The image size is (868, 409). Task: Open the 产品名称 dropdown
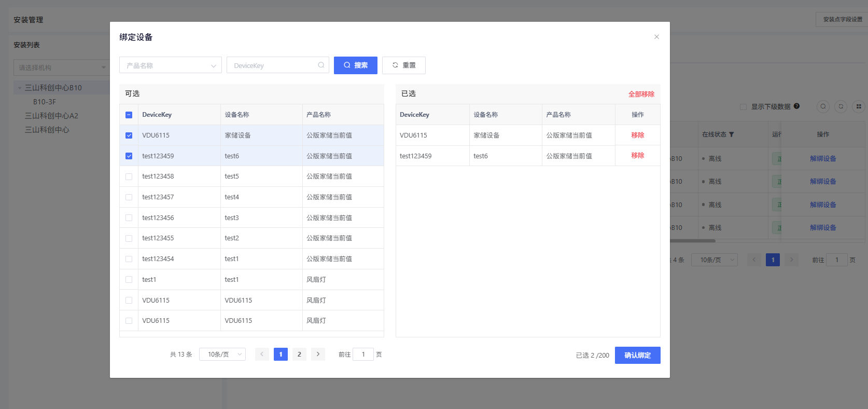click(171, 65)
